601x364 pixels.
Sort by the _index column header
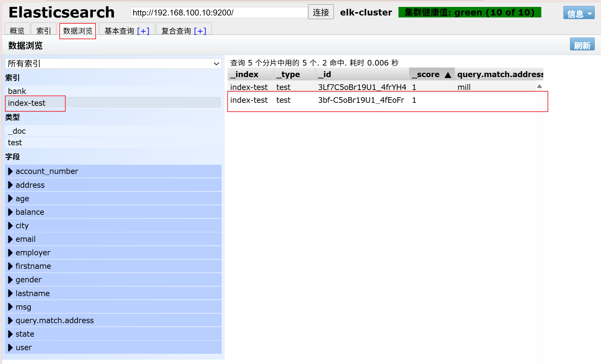(250, 74)
